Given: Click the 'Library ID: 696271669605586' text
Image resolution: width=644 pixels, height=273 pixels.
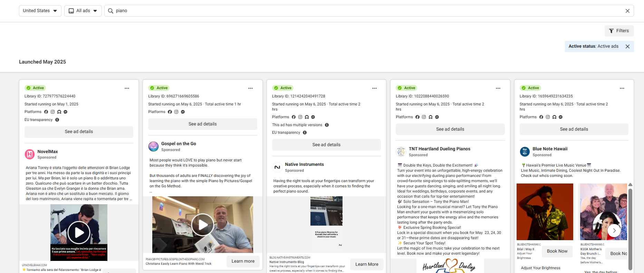Looking at the screenshot, I should 174,96.
